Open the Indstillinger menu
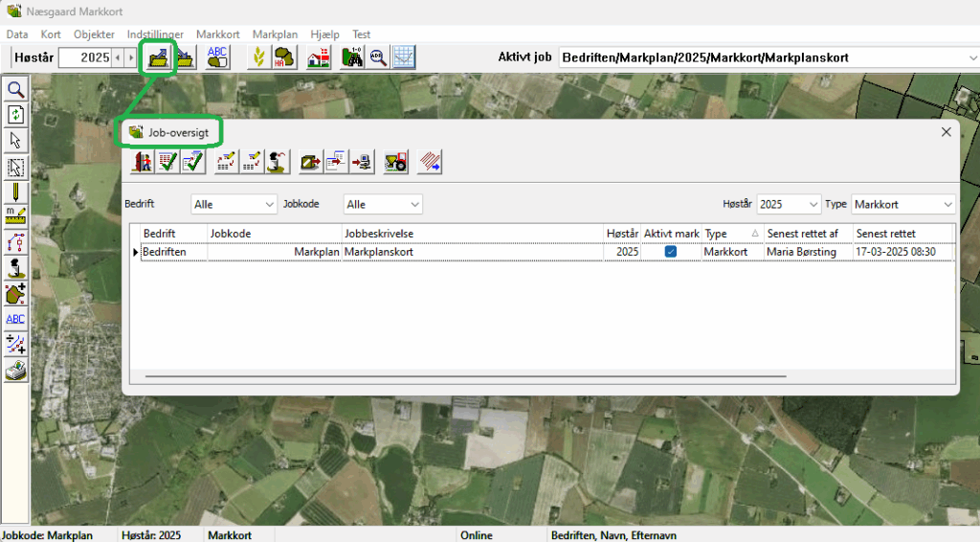This screenshot has width=980, height=542. 155,34
